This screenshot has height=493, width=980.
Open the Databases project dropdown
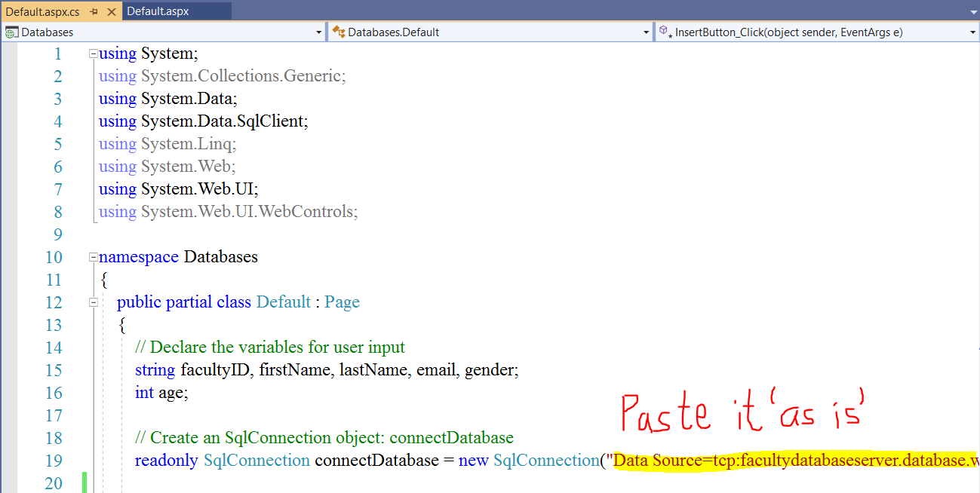click(x=318, y=32)
